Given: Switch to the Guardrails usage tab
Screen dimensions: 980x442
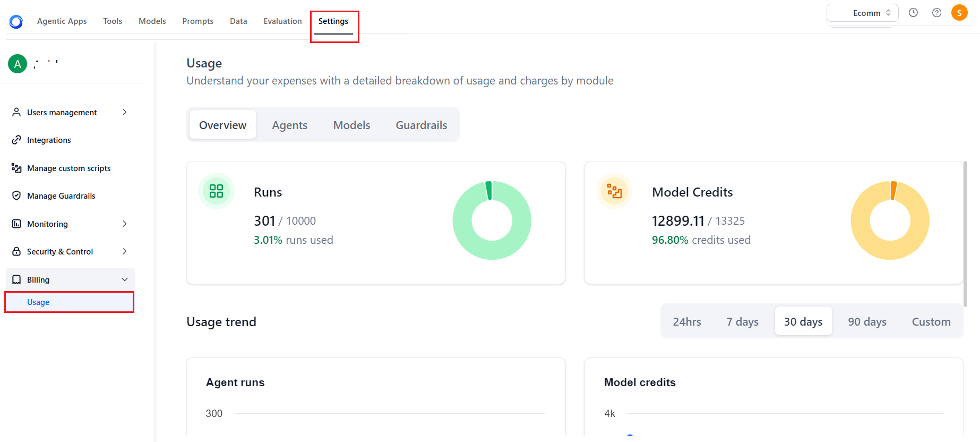Looking at the screenshot, I should 422,125.
